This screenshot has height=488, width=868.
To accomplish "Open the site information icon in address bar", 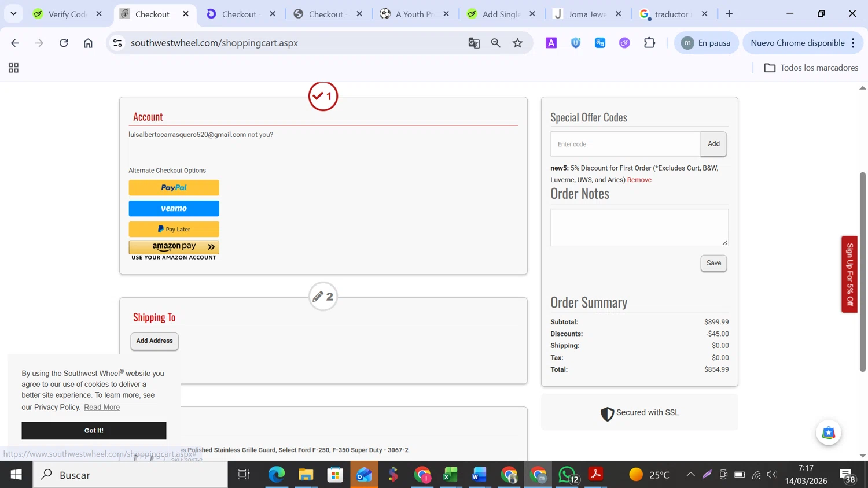I will (x=117, y=43).
